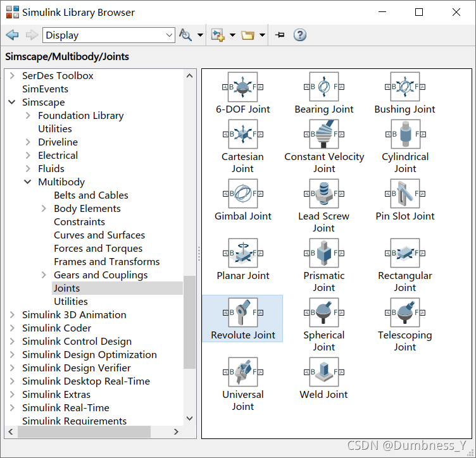
Task: Select Simulink Design Verifier in the tree
Action: pos(77,368)
